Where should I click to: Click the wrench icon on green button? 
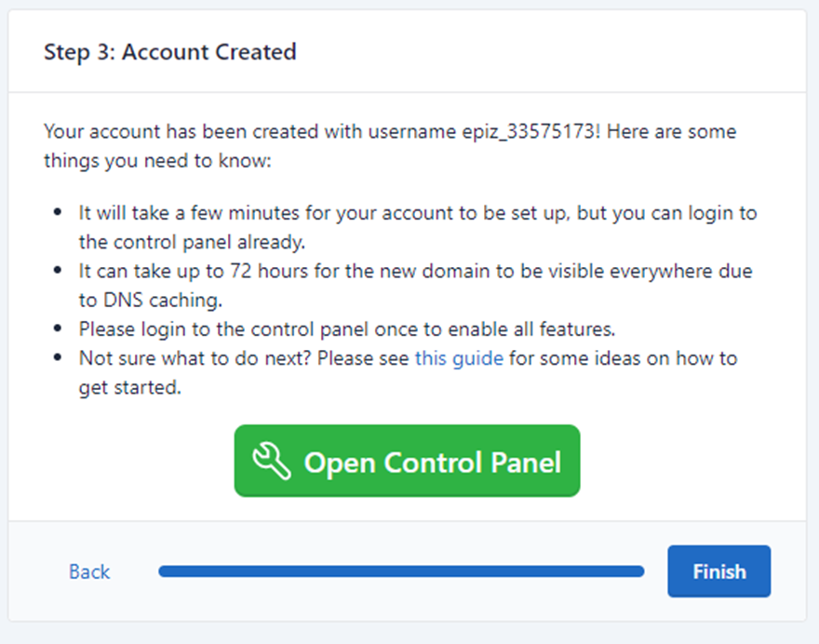click(x=272, y=461)
